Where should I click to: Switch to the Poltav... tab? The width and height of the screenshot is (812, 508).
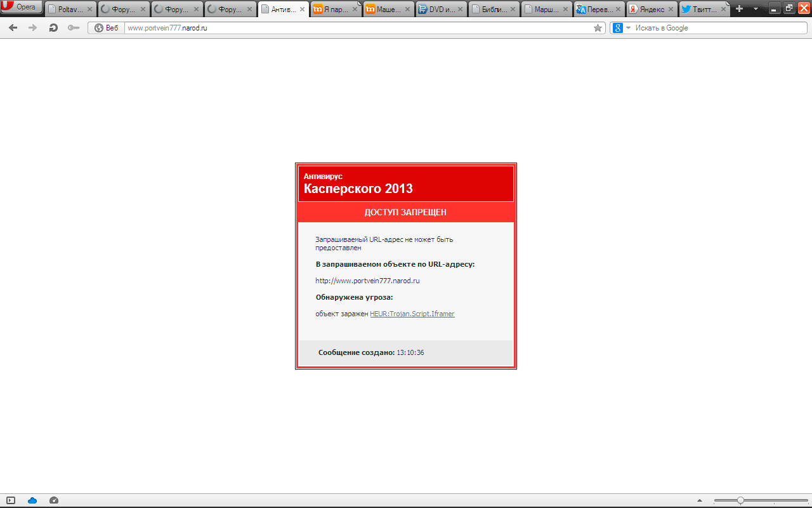coord(72,10)
